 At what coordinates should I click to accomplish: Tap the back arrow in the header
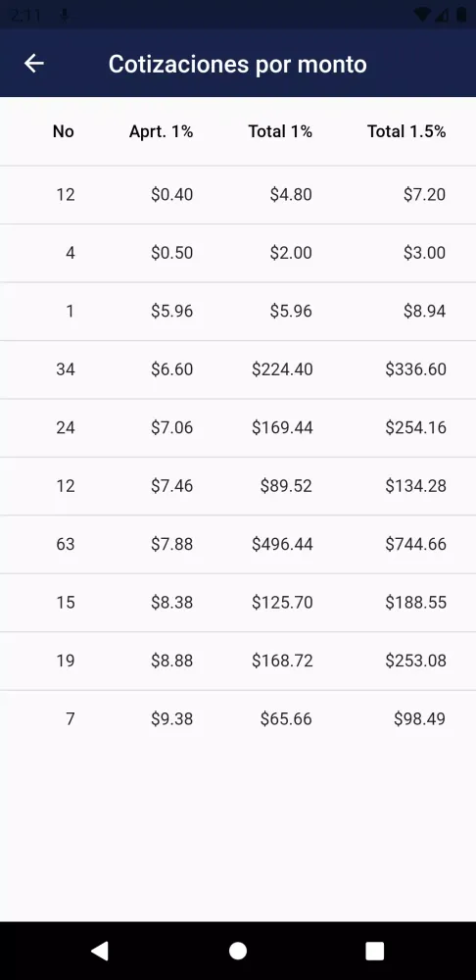pyautogui.click(x=33, y=63)
